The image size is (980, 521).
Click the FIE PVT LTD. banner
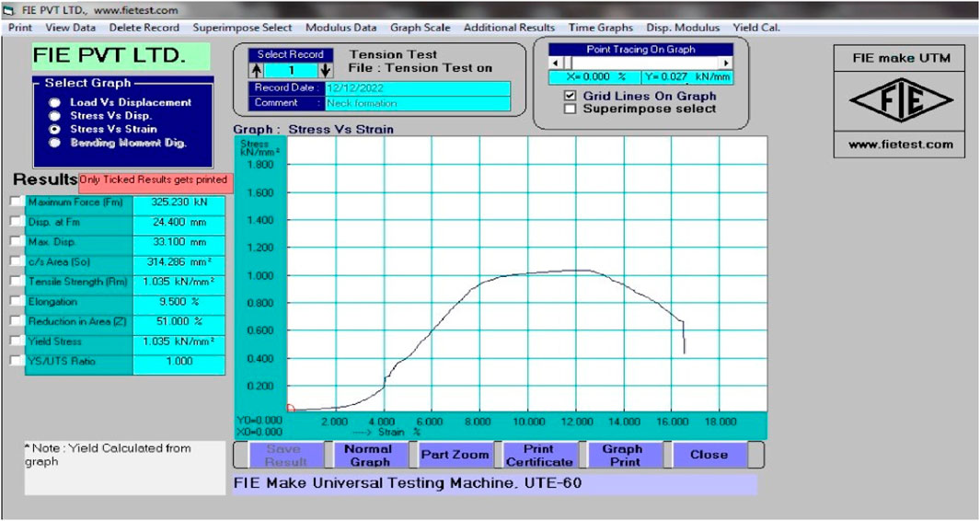point(121,56)
